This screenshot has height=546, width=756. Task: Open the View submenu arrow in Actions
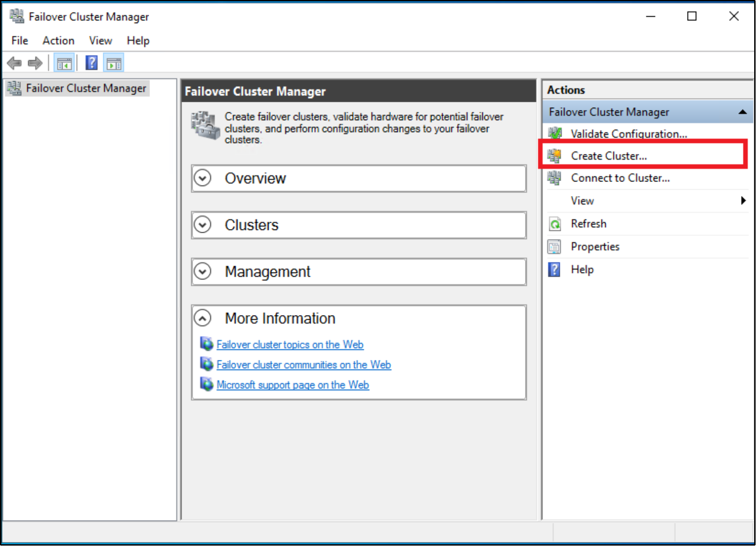click(x=743, y=201)
